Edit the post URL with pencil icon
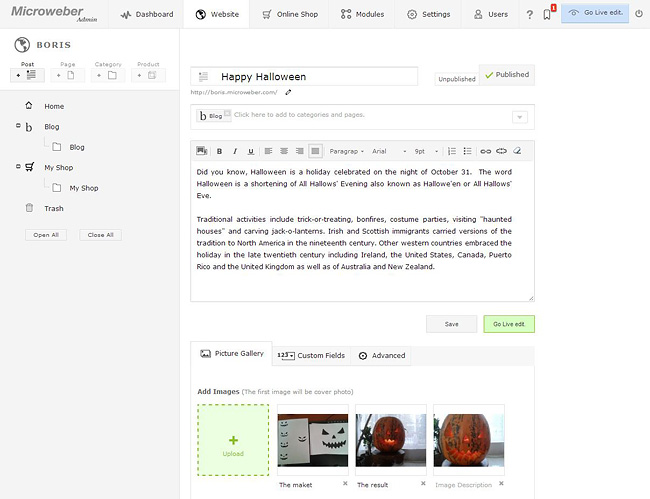The height and width of the screenshot is (499, 650). click(x=288, y=92)
